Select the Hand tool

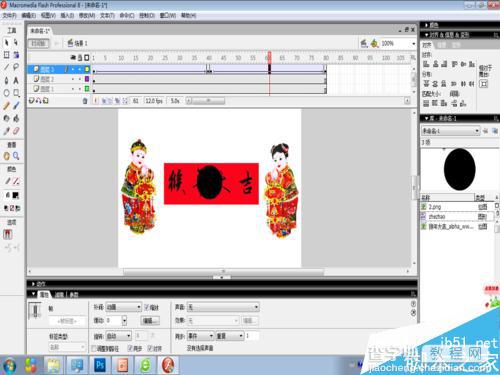(6, 156)
